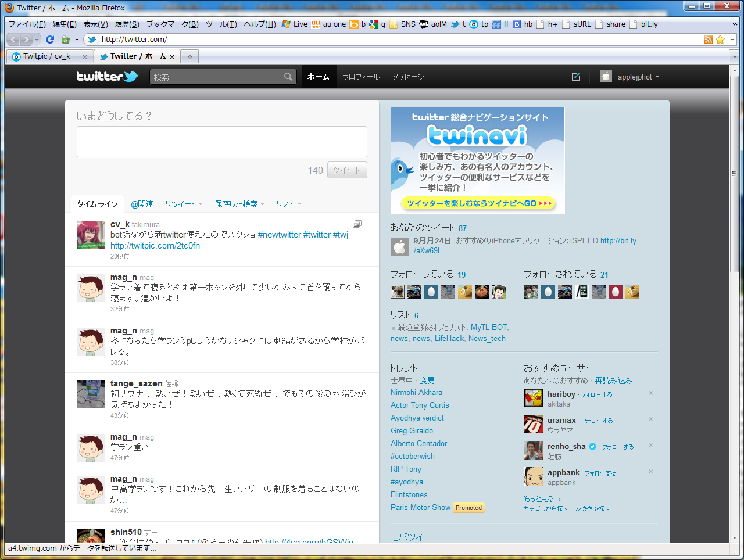This screenshot has height=560, width=744.
Task: Click the #newtwitter hashtag
Action: [280, 235]
